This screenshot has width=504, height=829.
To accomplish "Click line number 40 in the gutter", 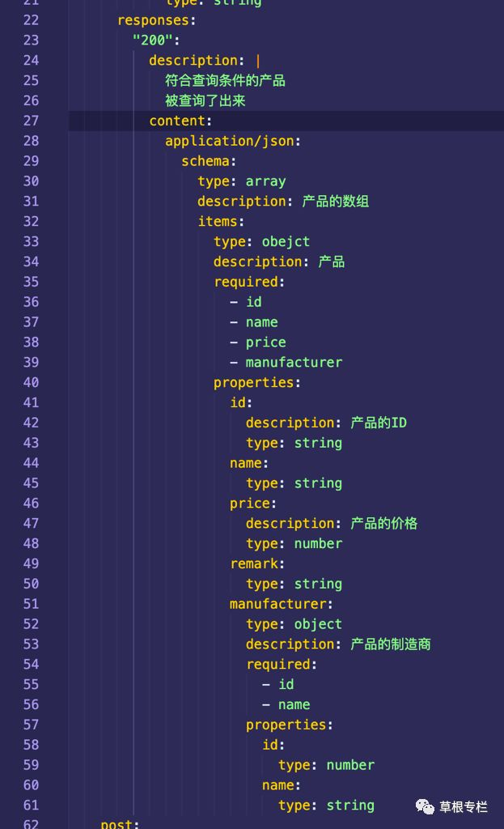I will (31, 382).
